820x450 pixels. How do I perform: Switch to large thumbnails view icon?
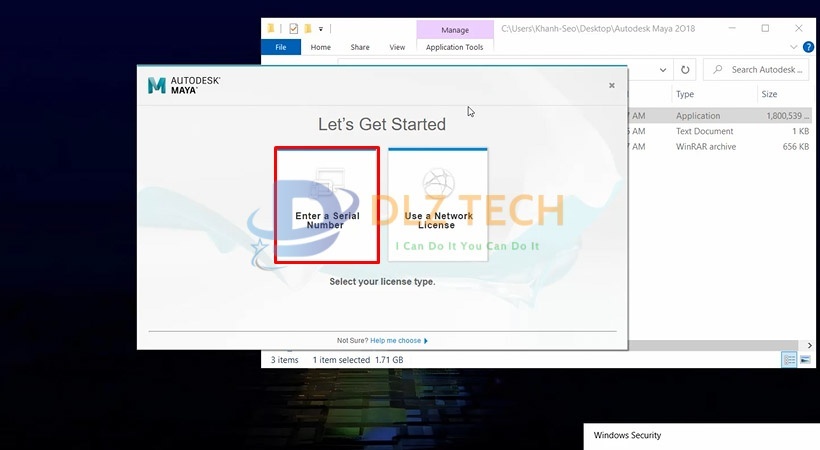click(x=806, y=360)
